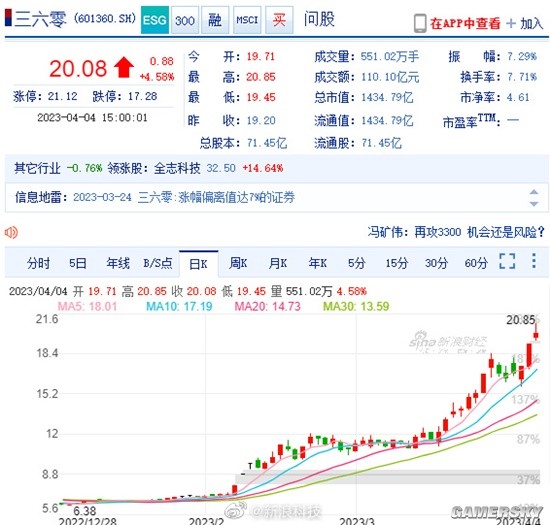Switch to the 分时 chart tab

click(38, 263)
